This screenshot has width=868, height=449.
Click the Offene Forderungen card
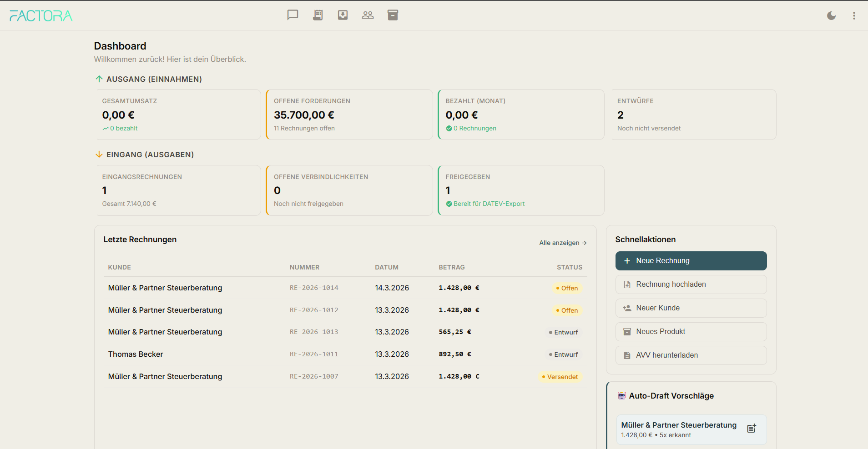point(349,115)
